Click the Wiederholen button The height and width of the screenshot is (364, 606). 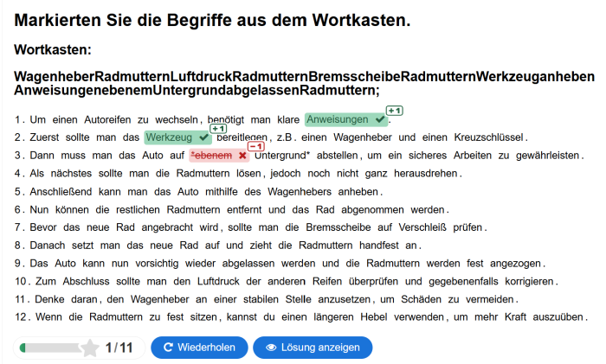pos(199,348)
